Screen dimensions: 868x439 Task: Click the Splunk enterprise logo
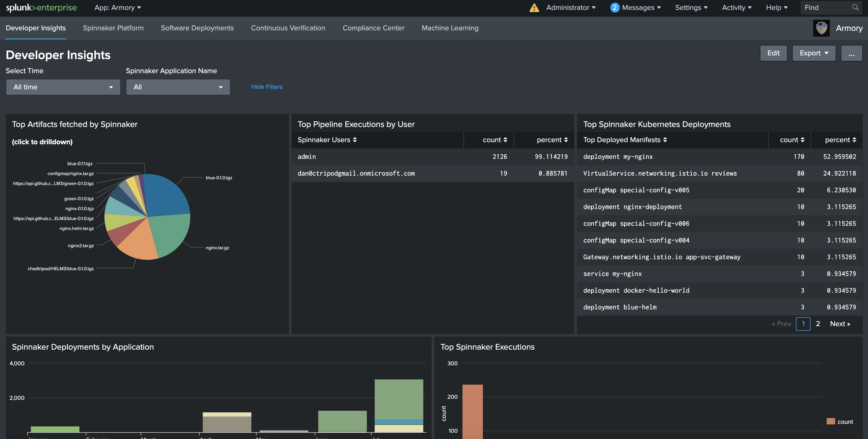(x=41, y=7)
